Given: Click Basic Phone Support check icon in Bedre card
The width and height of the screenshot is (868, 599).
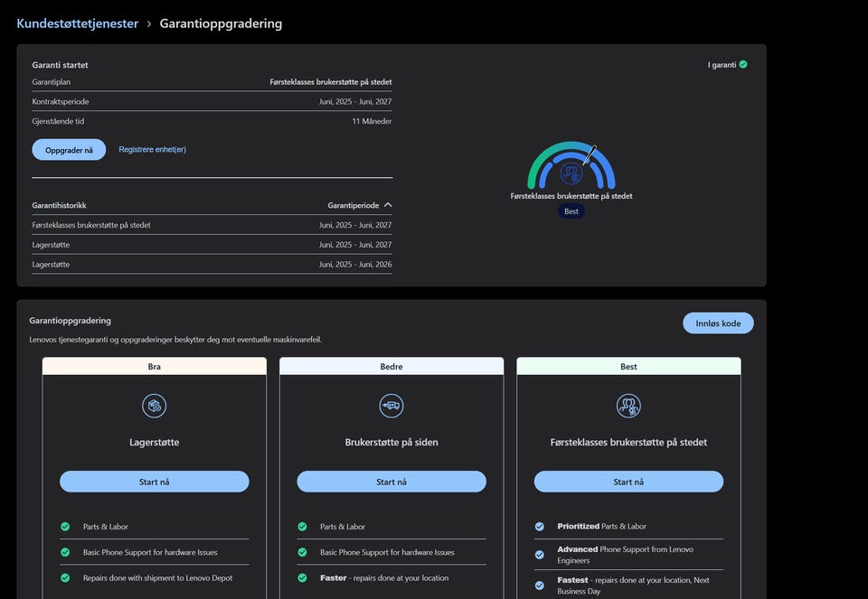Looking at the screenshot, I should point(302,552).
